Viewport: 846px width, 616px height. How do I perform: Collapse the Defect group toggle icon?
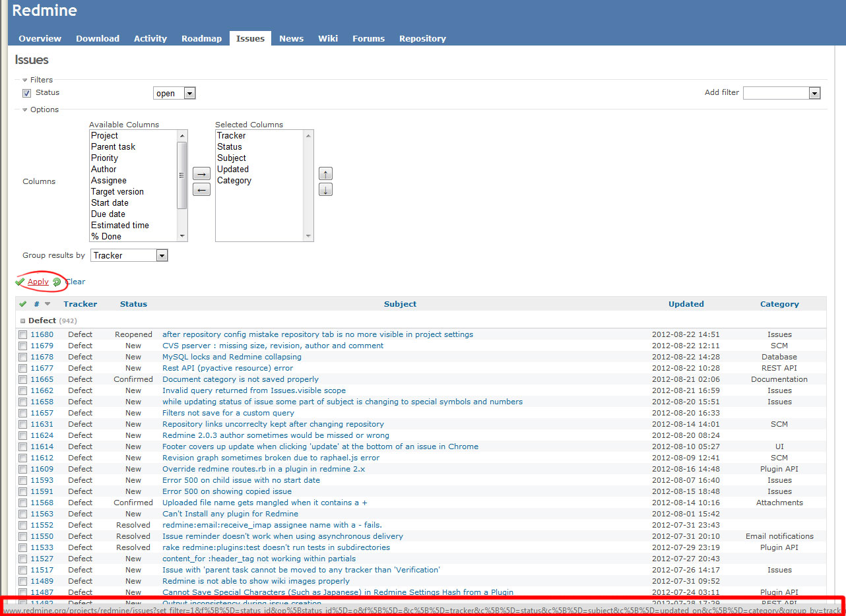22,321
